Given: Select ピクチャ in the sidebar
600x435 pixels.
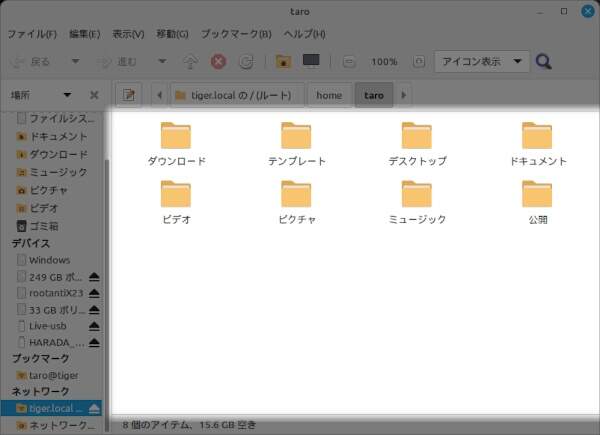Looking at the screenshot, I should coord(42,190).
